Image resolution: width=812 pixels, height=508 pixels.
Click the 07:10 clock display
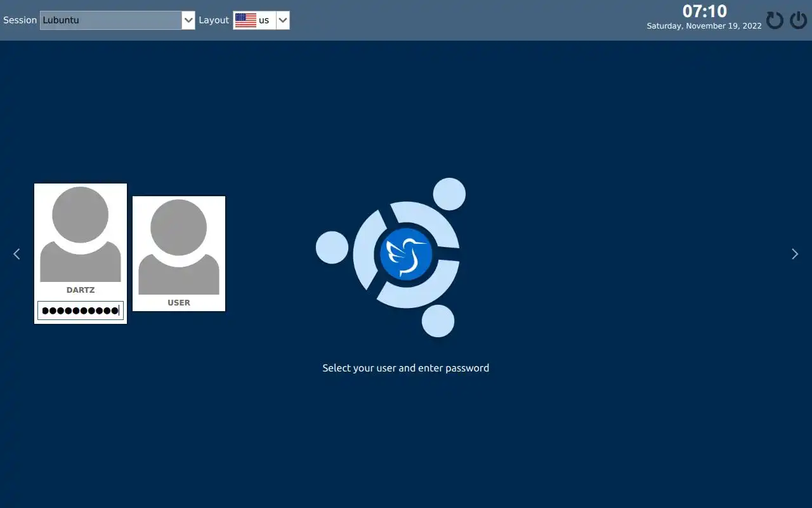705,11
